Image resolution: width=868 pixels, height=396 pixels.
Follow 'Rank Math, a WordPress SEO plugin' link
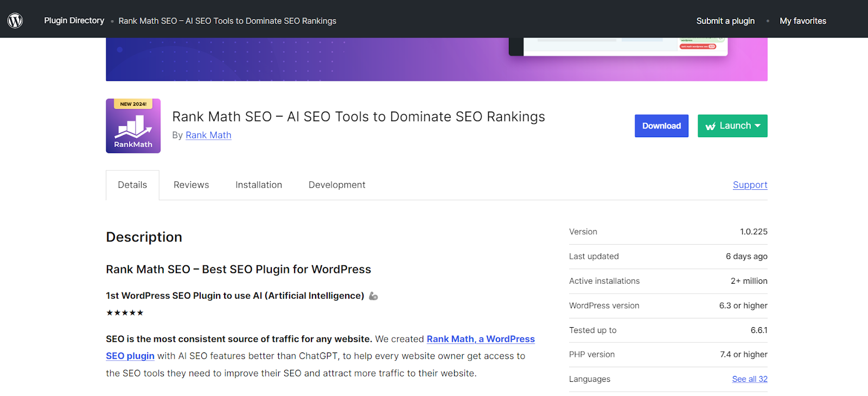click(x=481, y=339)
